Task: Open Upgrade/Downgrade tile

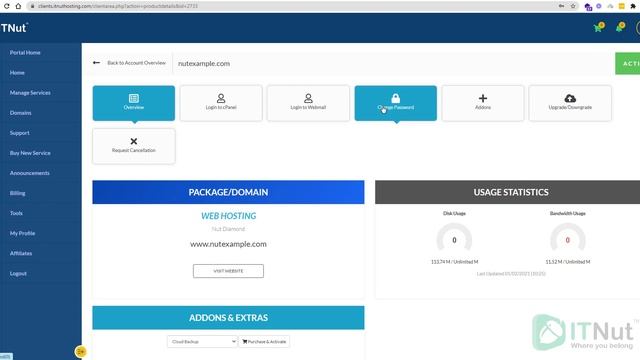Action: click(x=570, y=103)
